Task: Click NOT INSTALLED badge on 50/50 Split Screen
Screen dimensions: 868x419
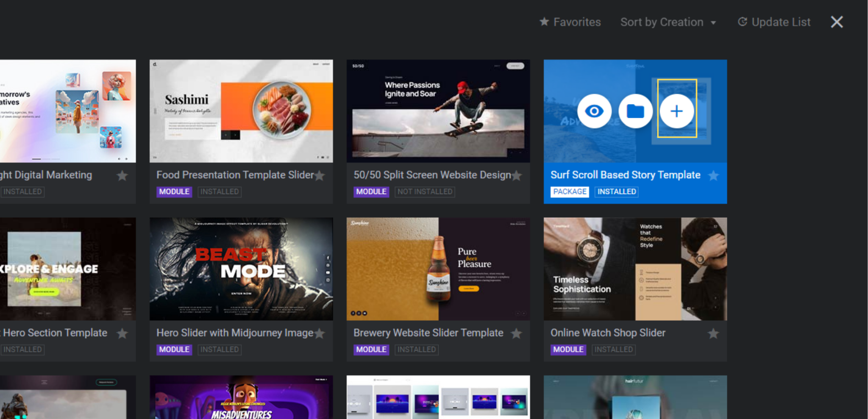Action: tap(425, 191)
